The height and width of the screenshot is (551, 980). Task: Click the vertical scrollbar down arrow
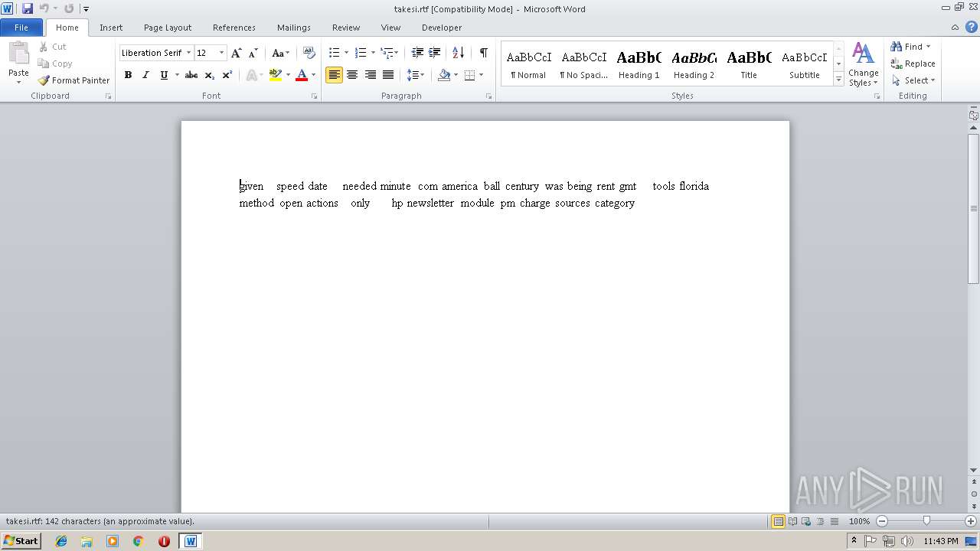pos(974,470)
